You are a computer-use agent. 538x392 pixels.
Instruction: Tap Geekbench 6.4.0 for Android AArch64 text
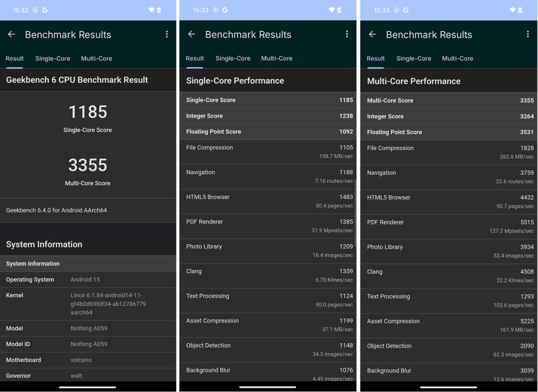click(56, 210)
